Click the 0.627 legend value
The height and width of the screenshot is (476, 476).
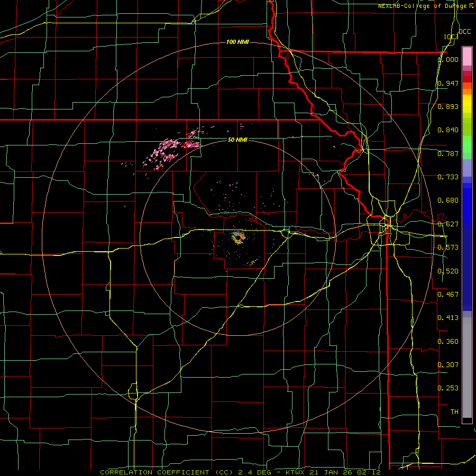click(448, 224)
